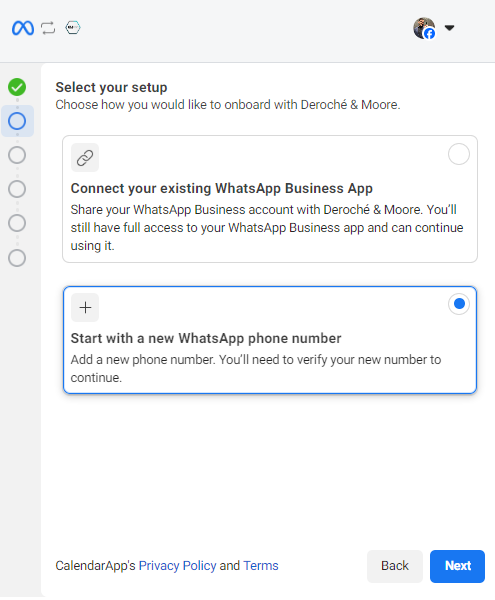Open the Terms link
Viewport: 495px width, 600px height.
coord(261,566)
